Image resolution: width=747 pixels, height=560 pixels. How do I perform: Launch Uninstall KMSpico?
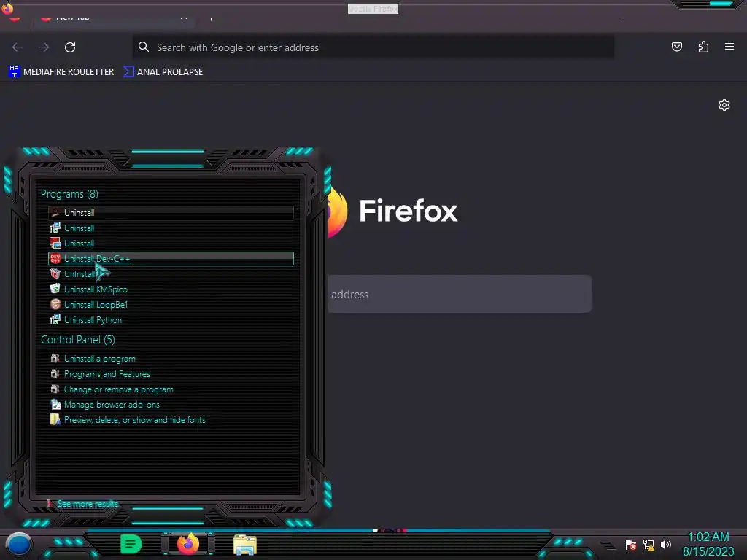pyautogui.click(x=171, y=289)
